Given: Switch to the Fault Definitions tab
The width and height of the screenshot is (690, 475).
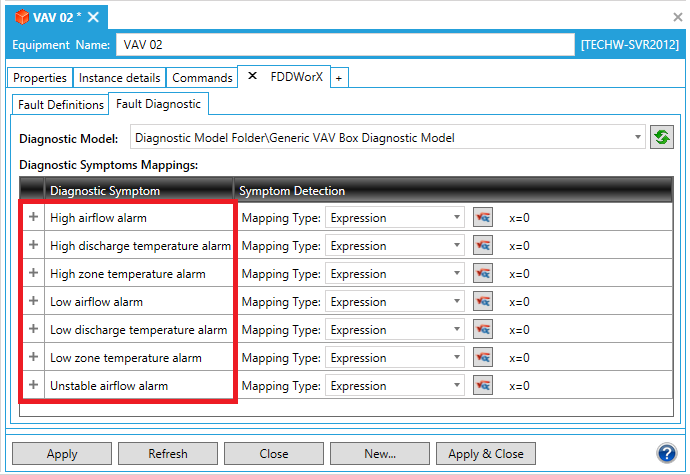Looking at the screenshot, I should click(x=61, y=104).
